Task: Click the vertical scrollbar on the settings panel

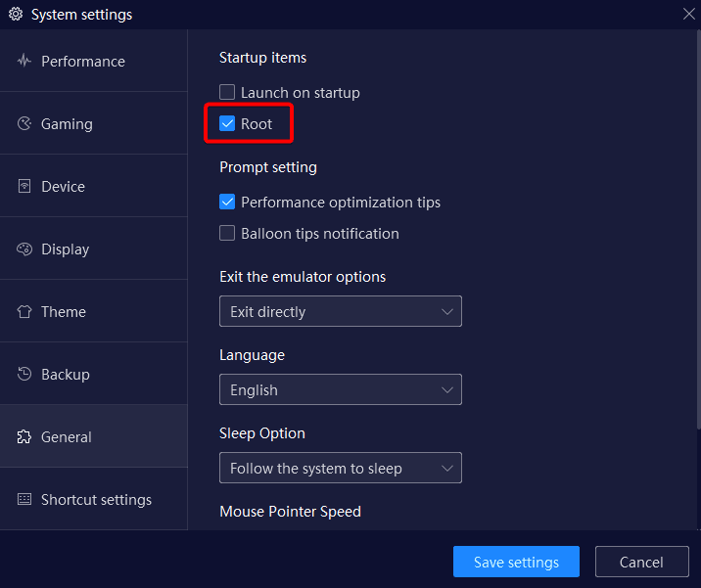Action: pos(699,230)
